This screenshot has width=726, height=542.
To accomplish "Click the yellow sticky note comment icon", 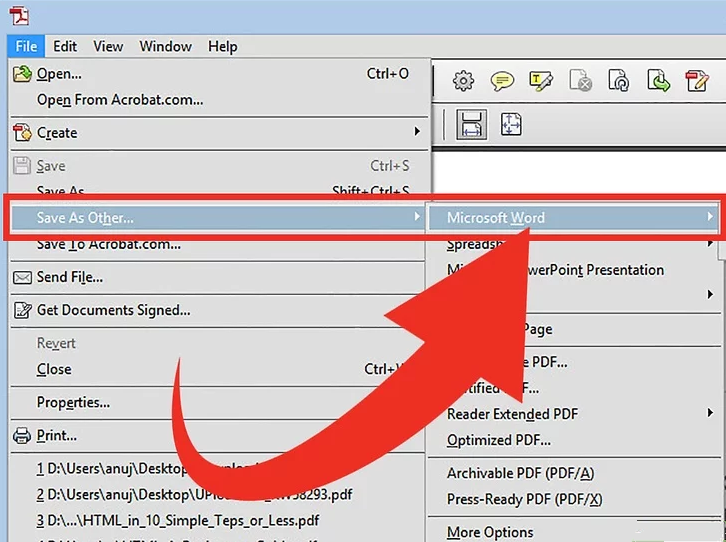I will pos(502,81).
